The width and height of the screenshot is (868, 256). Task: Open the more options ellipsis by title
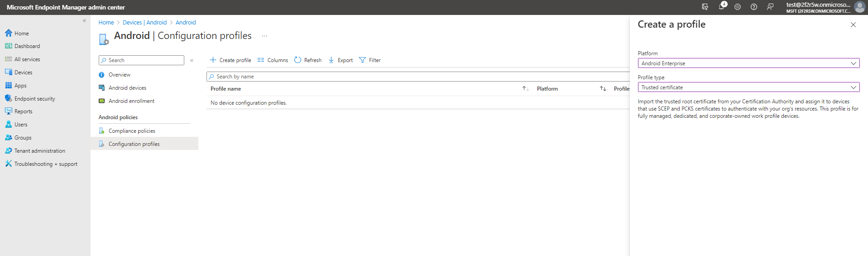[265, 36]
